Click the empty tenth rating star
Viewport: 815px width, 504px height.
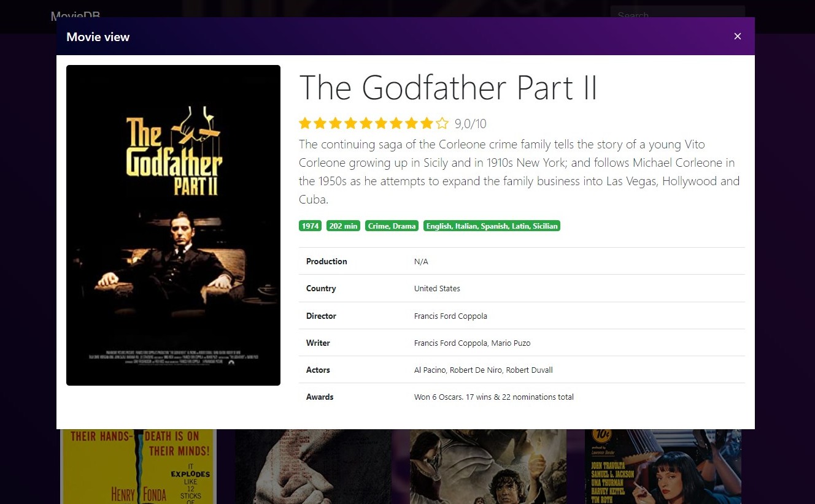point(442,124)
